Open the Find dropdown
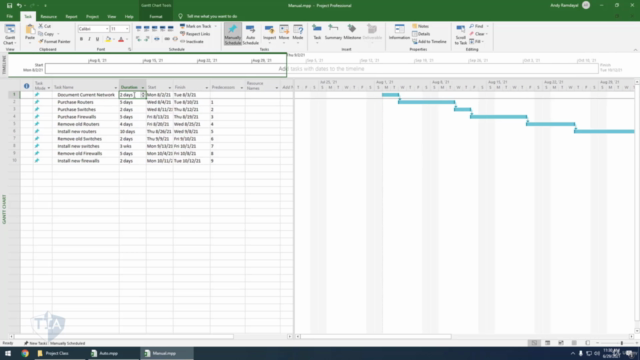The image size is (640, 360). pos(479,26)
